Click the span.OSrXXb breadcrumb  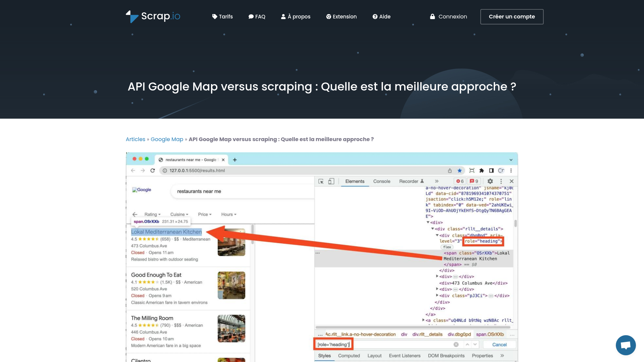[490, 335]
